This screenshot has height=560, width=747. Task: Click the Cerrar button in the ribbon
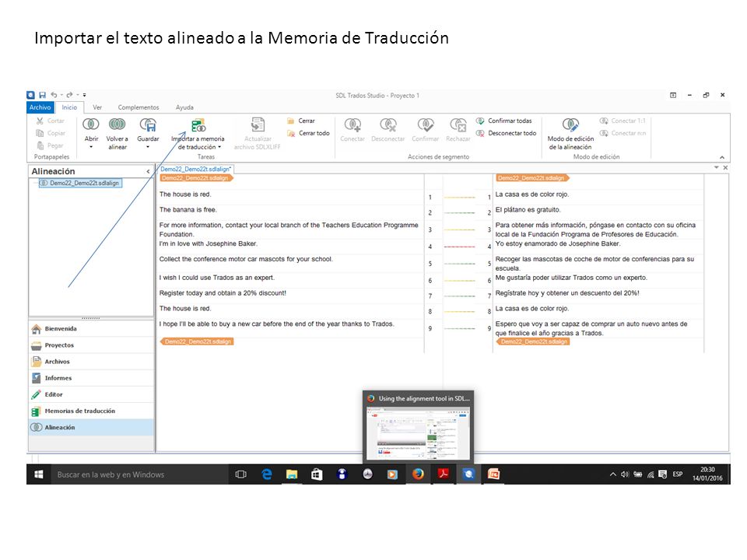click(x=301, y=121)
